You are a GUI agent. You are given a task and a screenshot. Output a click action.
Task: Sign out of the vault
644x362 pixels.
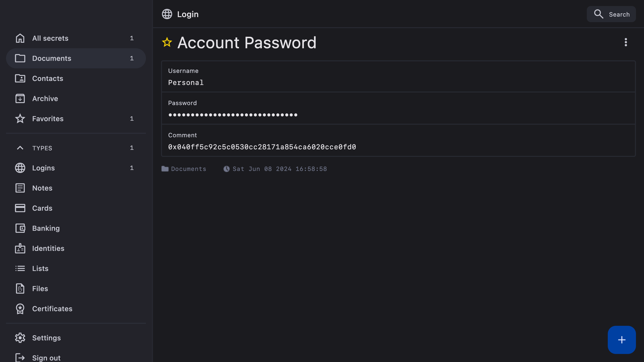pyautogui.click(x=47, y=357)
